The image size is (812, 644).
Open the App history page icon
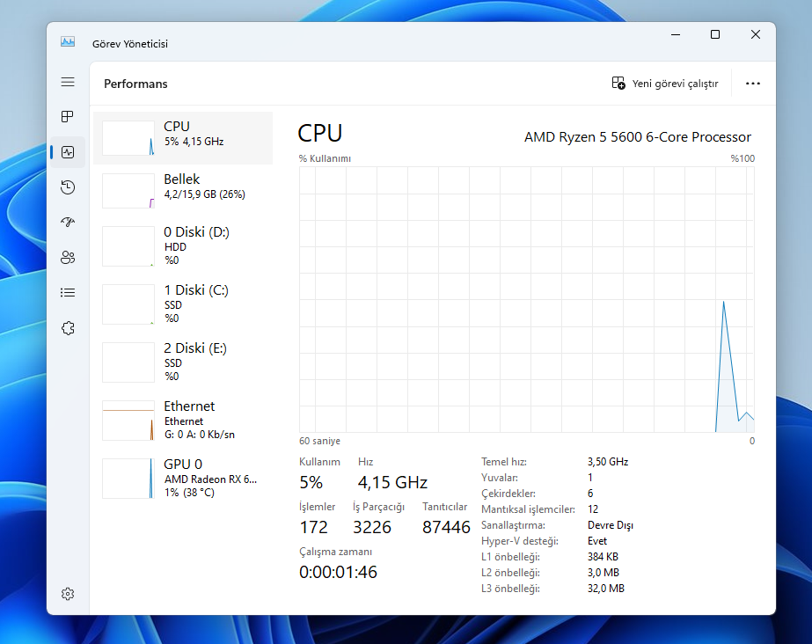pos(68,187)
